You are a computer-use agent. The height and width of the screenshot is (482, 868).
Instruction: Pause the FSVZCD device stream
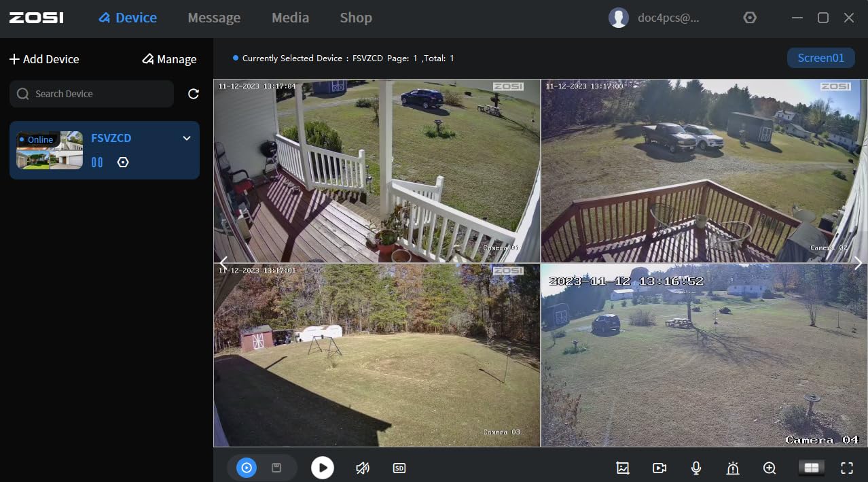[97, 162]
